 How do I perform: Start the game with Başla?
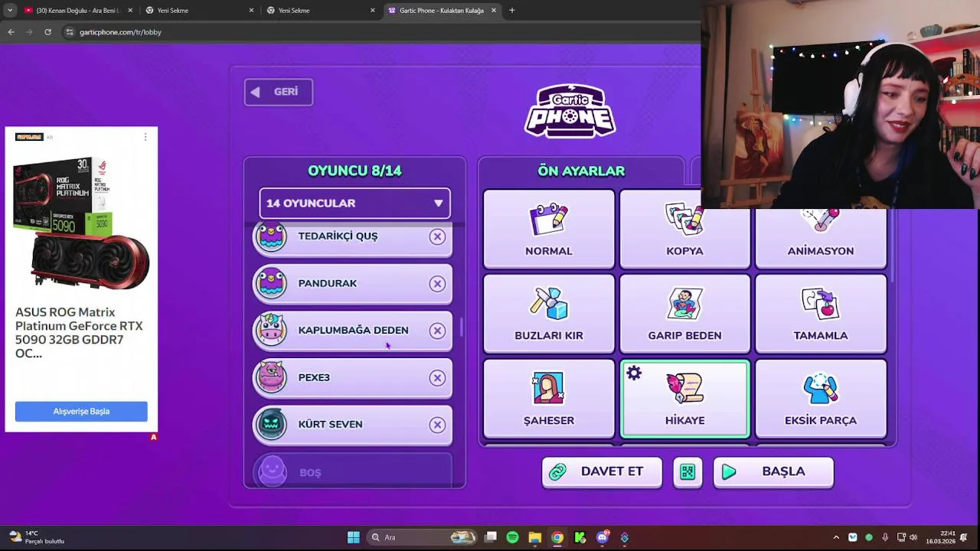pos(773,472)
